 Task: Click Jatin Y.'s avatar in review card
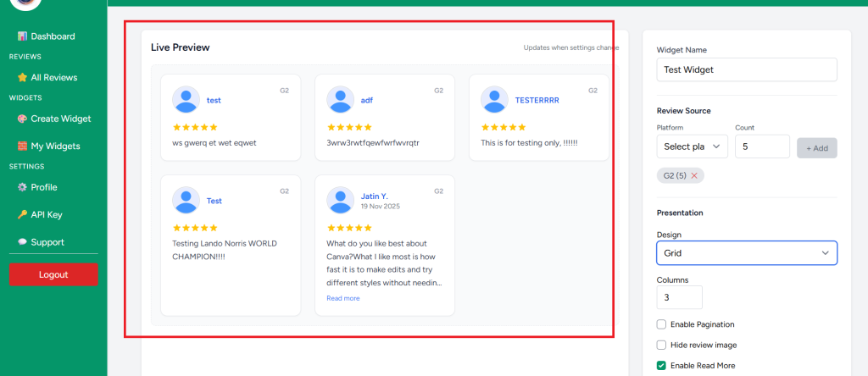(x=340, y=200)
